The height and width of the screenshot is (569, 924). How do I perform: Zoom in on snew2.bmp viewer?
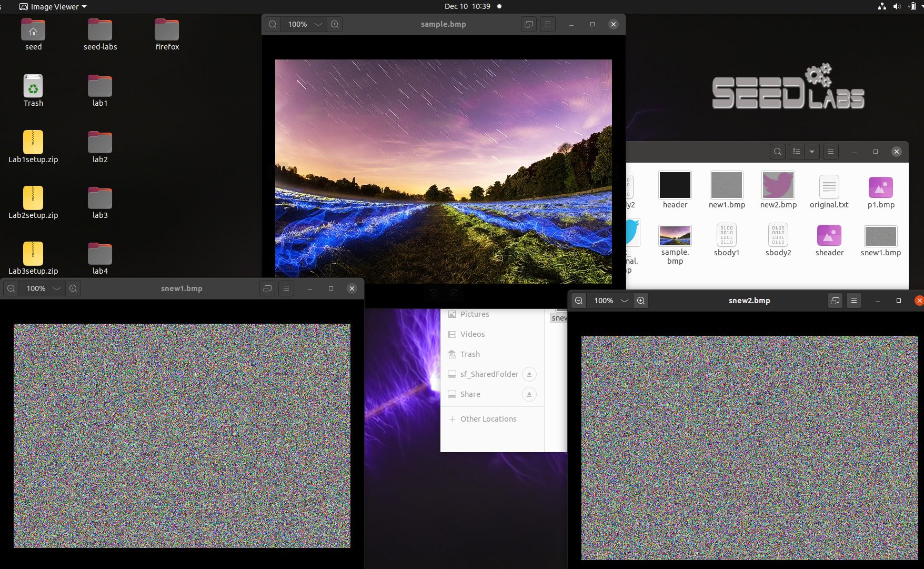click(641, 301)
